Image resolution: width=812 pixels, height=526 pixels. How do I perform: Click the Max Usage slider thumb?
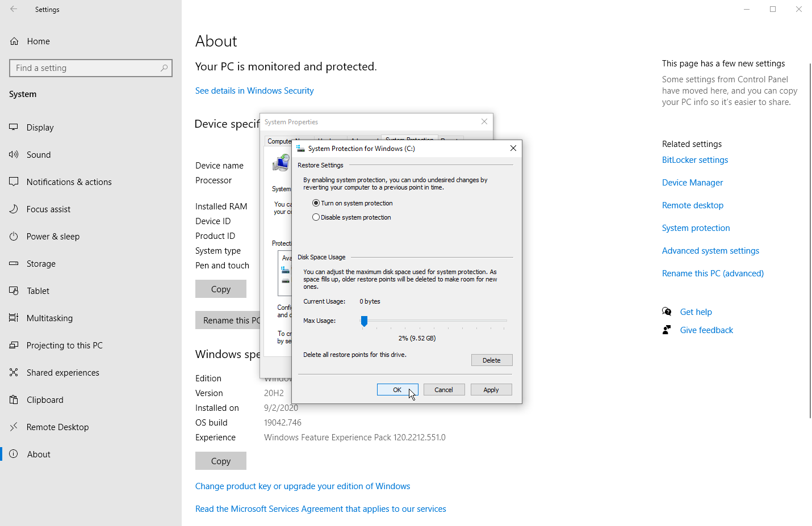click(x=364, y=321)
